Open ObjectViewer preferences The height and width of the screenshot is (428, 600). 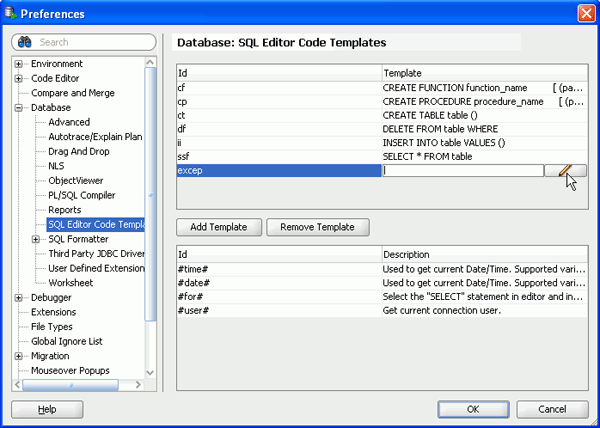pos(76,181)
